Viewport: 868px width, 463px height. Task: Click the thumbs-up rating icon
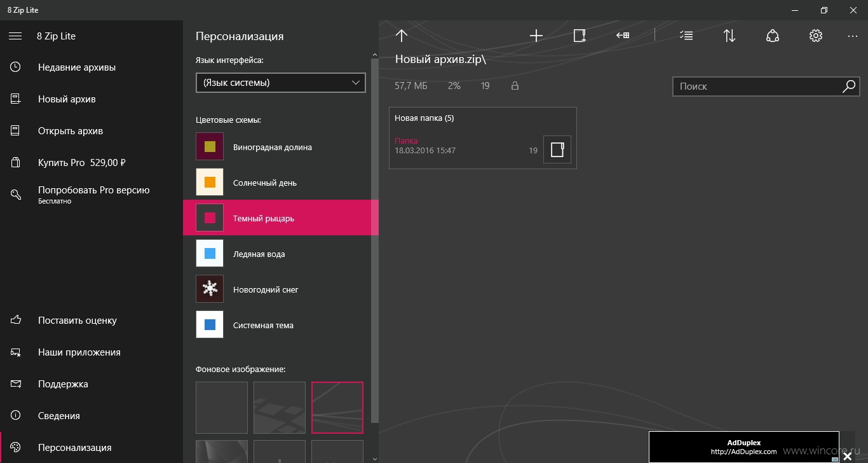click(16, 320)
